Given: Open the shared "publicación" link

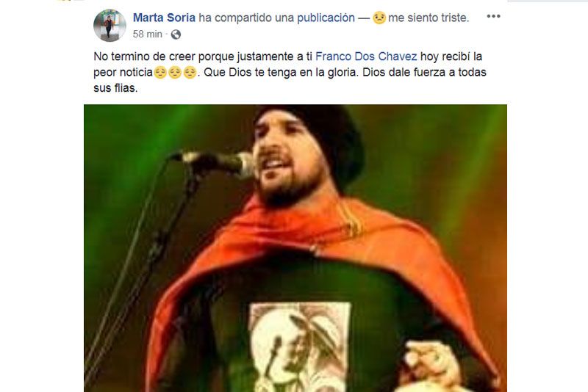Looking at the screenshot, I should click(326, 18).
